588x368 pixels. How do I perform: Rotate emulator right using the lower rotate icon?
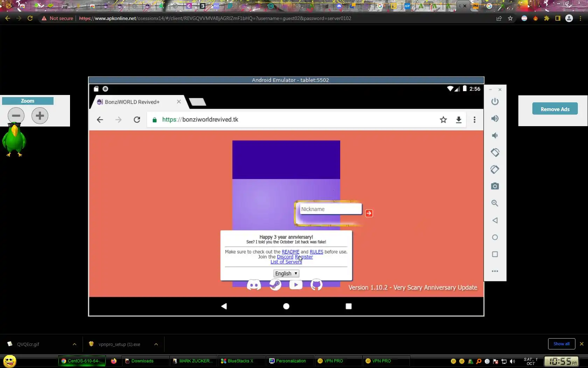pyautogui.click(x=495, y=169)
